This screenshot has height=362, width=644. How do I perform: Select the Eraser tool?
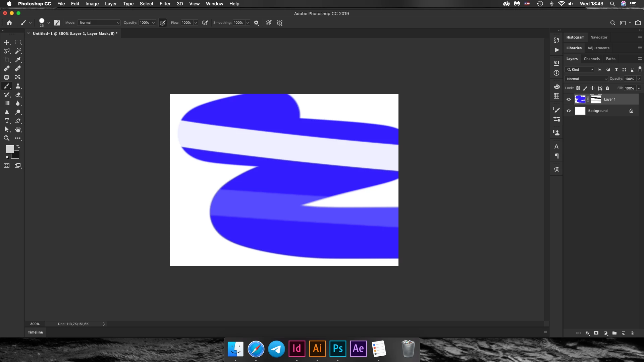18,95
